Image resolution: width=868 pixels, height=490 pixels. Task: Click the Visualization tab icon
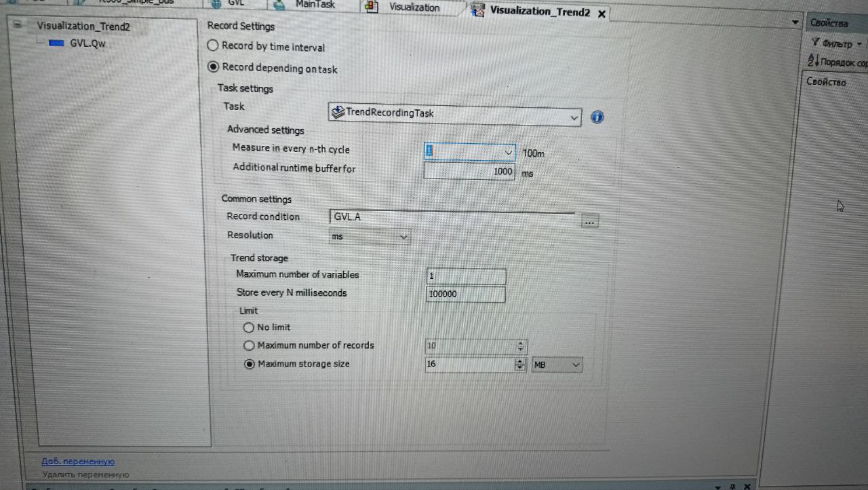[370, 7]
